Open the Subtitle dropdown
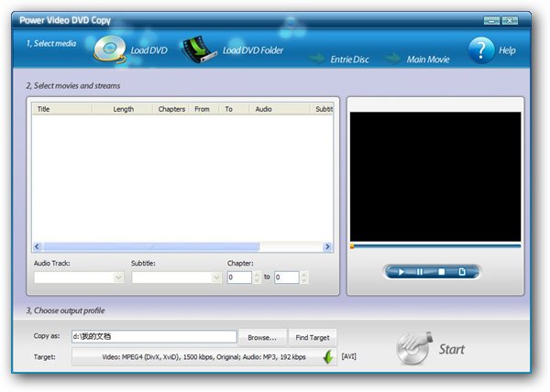The height and width of the screenshot is (392, 550). coord(176,278)
